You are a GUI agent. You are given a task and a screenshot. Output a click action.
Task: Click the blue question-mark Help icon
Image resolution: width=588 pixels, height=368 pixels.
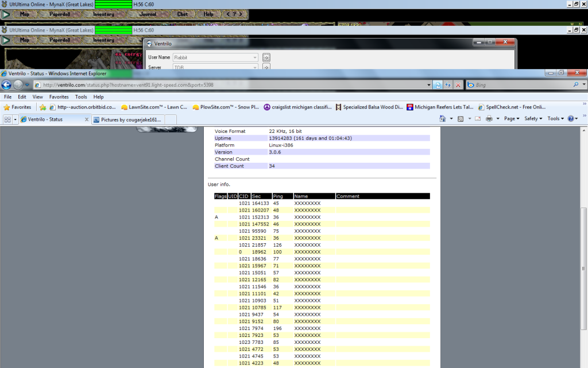click(x=571, y=118)
